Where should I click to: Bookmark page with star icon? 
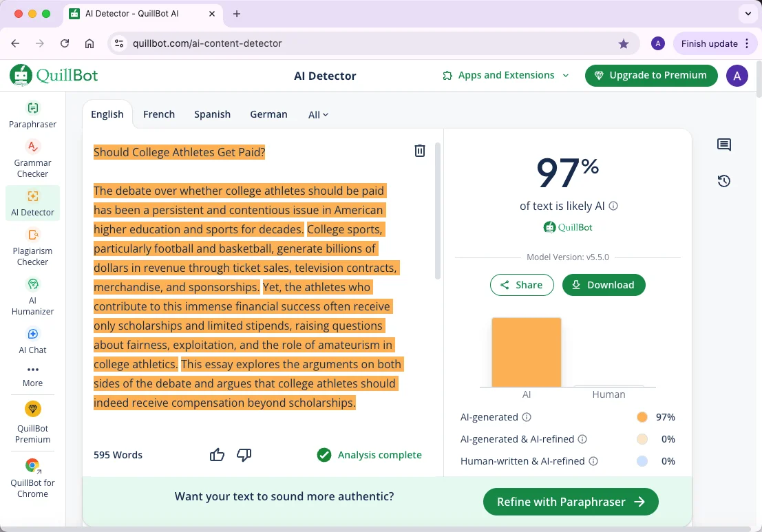tap(624, 44)
